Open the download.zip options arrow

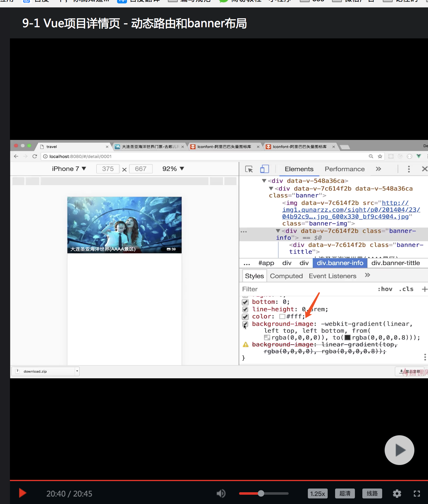click(77, 371)
